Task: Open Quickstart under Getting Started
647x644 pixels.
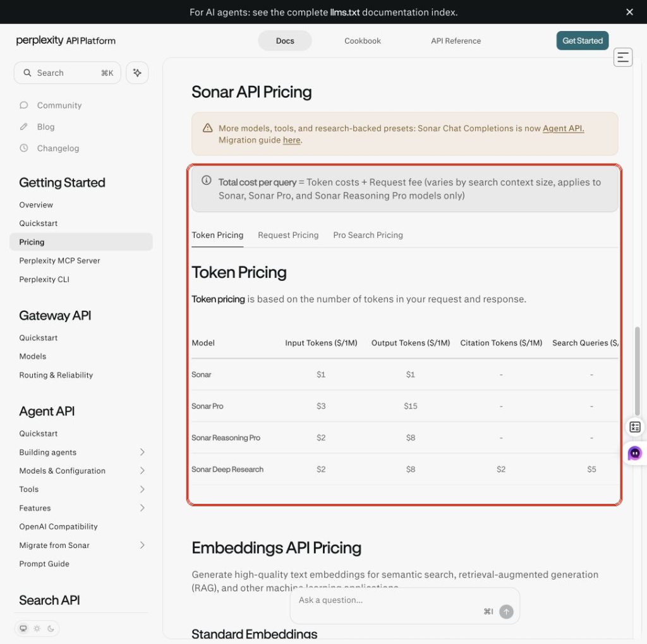Action: [39, 224]
